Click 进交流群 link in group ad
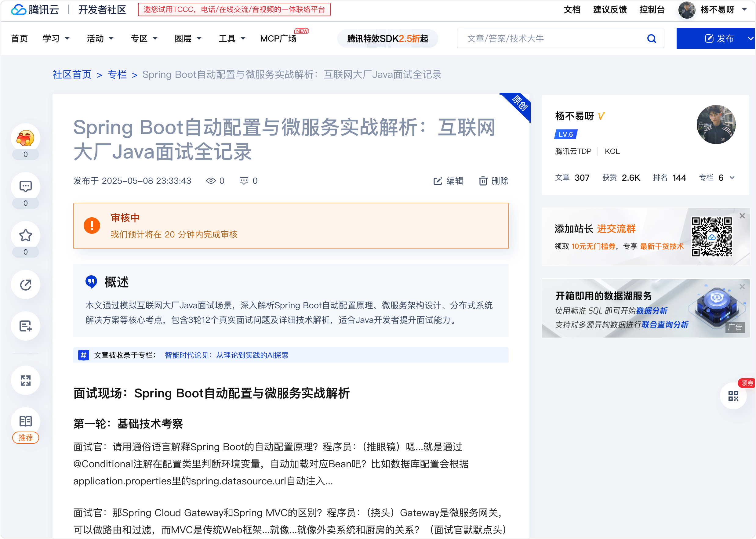The height and width of the screenshot is (539, 756). pos(616,229)
